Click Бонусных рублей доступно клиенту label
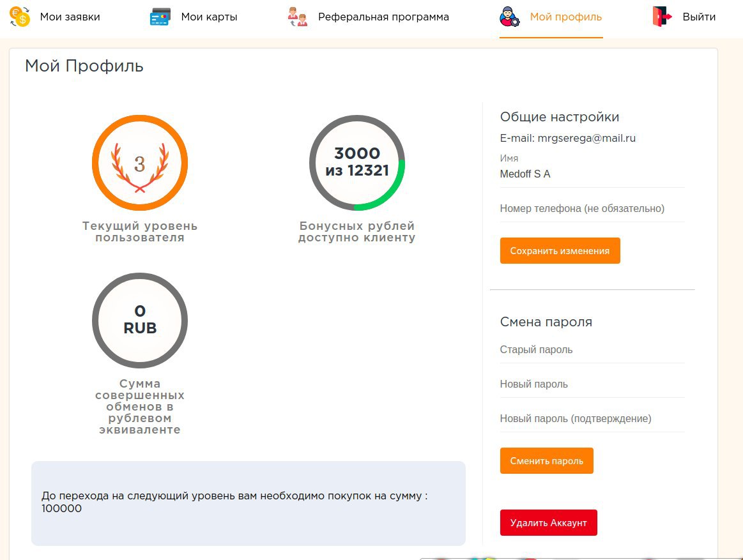This screenshot has width=743, height=560. click(x=357, y=232)
